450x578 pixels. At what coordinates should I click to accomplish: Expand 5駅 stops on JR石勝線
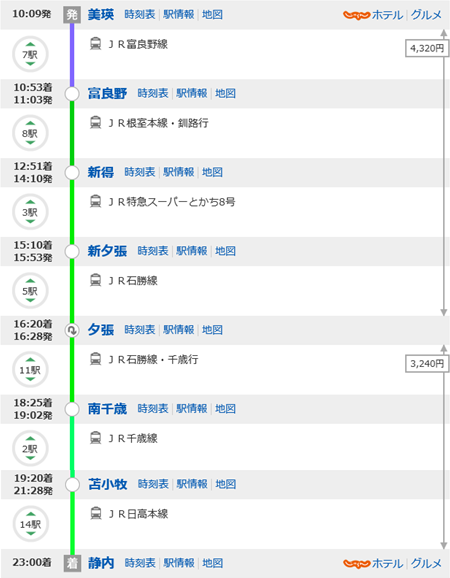30,291
